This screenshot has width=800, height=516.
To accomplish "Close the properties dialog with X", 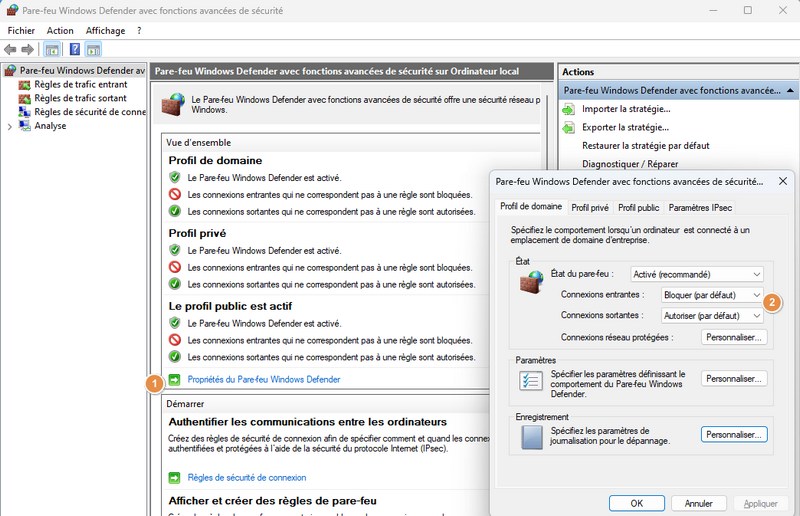I will (x=783, y=181).
